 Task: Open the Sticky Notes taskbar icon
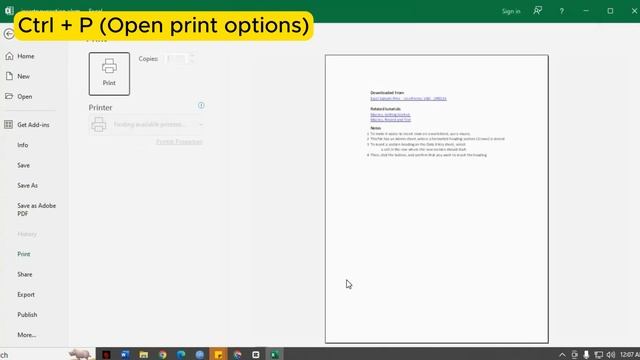pos(218,355)
